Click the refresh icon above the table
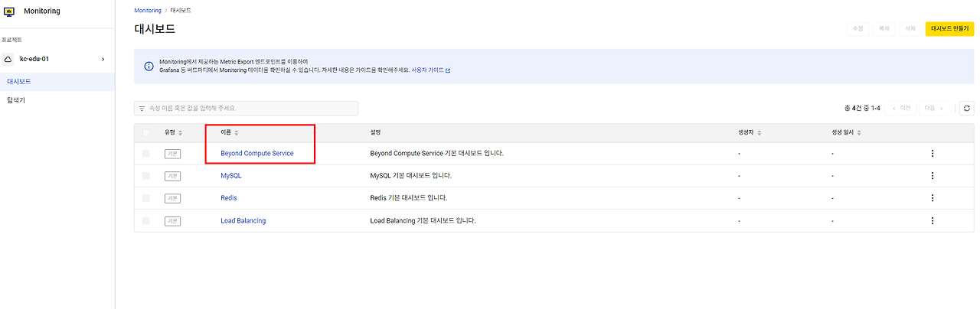 [967, 109]
